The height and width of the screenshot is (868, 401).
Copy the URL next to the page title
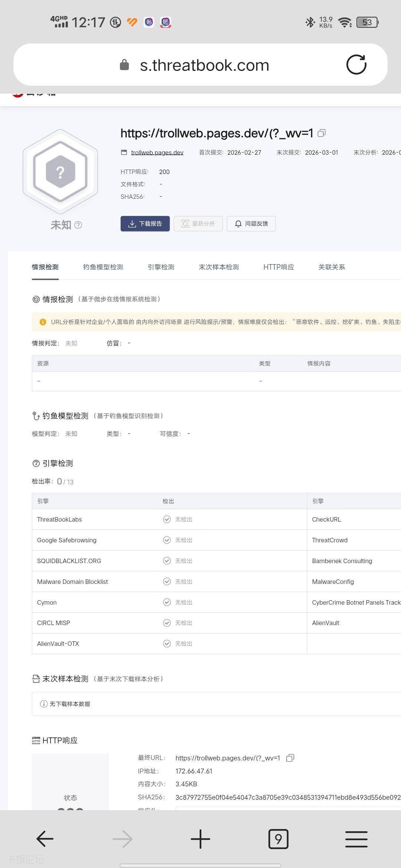(322, 133)
